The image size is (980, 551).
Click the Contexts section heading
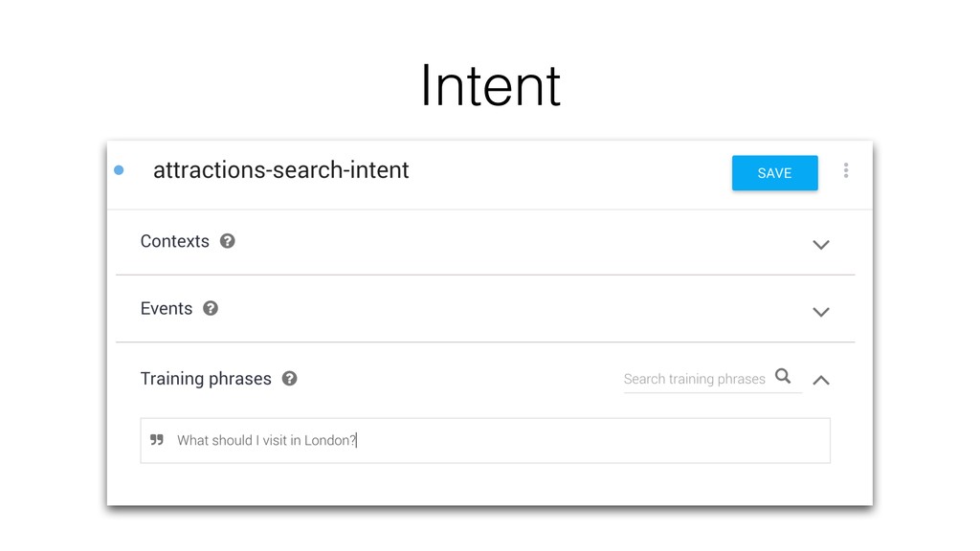175,241
